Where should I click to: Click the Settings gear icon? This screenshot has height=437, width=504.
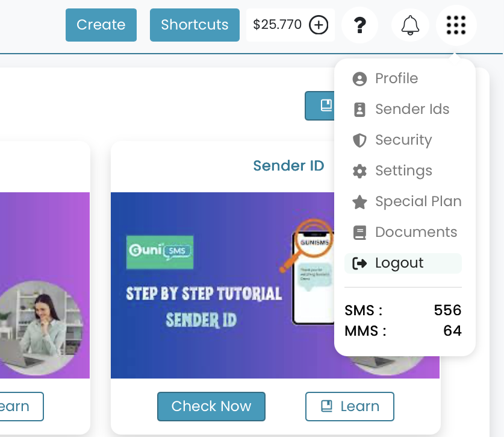tap(359, 171)
